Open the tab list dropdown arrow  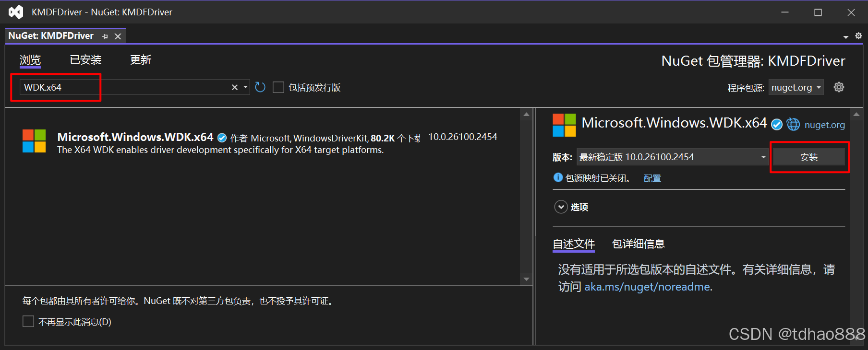pyautogui.click(x=845, y=37)
